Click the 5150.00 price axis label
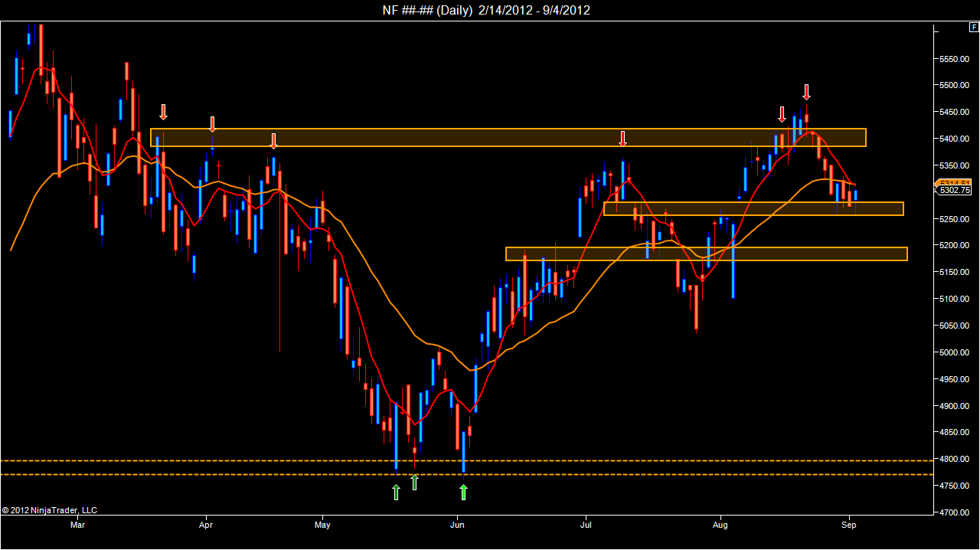Screen dimensions: 980x550 [x=955, y=272]
